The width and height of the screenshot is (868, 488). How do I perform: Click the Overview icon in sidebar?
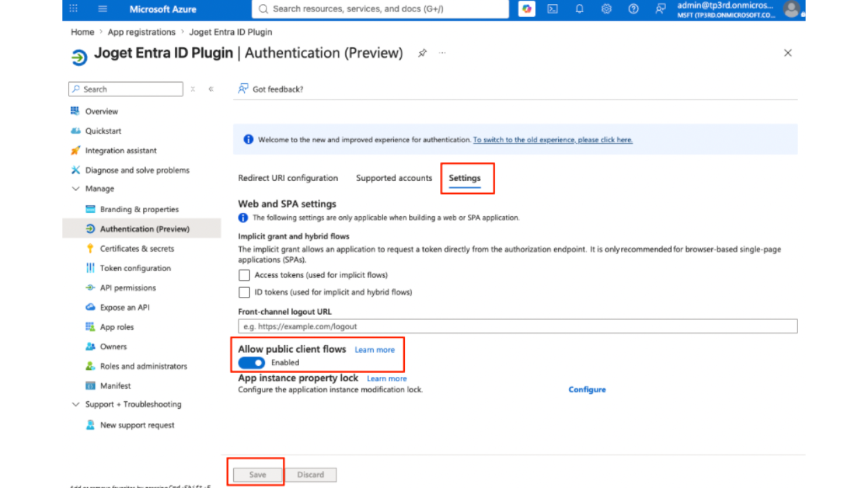pyautogui.click(x=75, y=111)
